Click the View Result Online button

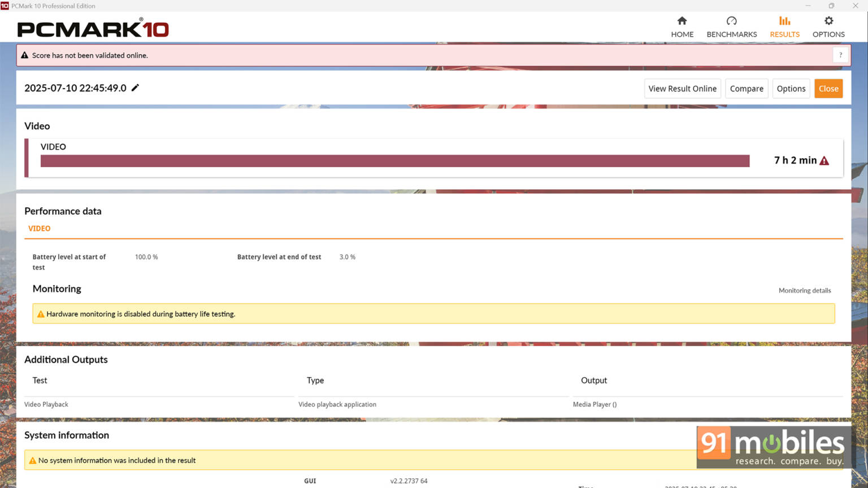(x=683, y=89)
